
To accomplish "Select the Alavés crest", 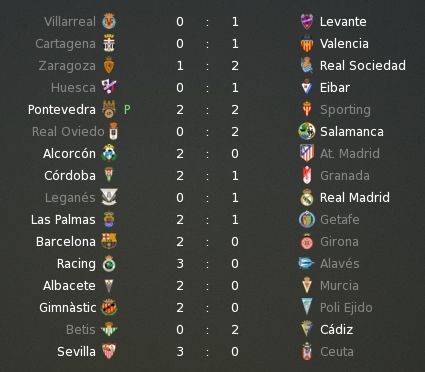I will click(306, 263).
